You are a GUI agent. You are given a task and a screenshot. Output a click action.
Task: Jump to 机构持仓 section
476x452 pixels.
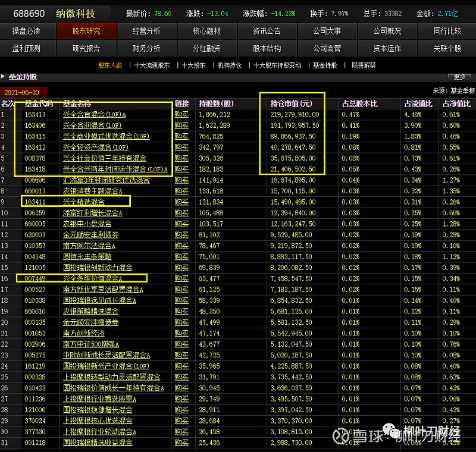[x=230, y=65]
